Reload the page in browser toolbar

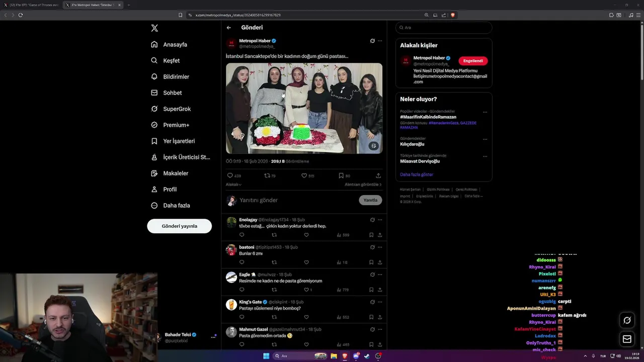point(21,15)
